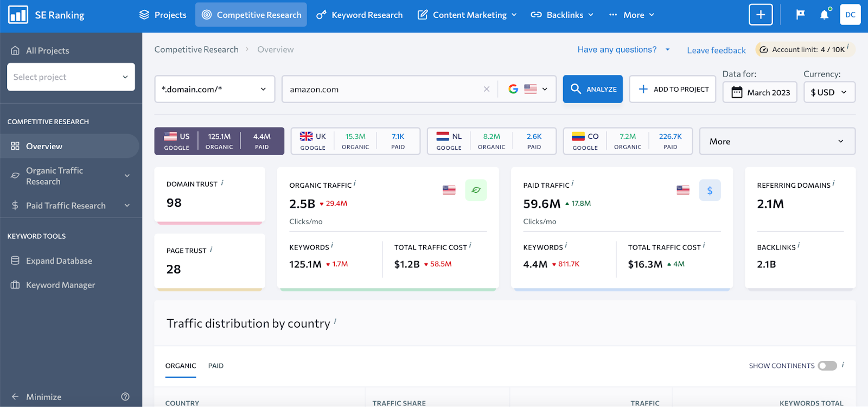The width and height of the screenshot is (868, 407).
Task: Open the Select project dropdown
Action: (71, 77)
